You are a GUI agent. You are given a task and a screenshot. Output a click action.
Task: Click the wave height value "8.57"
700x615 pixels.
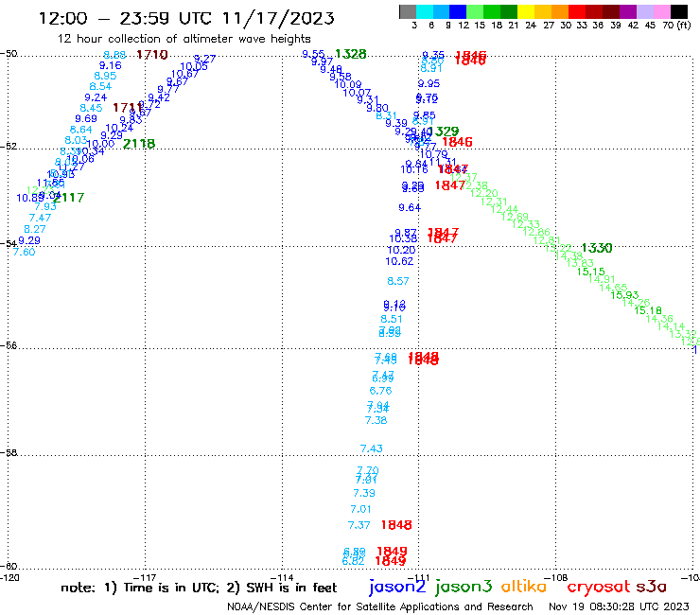pyautogui.click(x=398, y=281)
